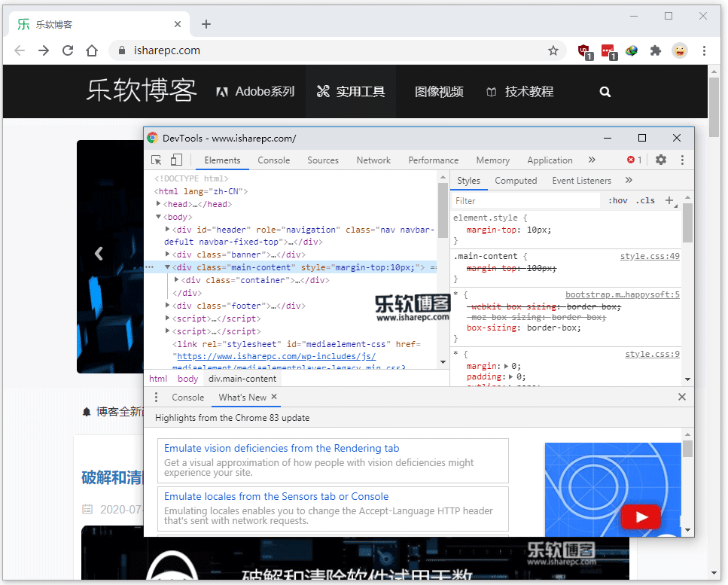
Task: Open the mediaelement stylesheet URL link
Action: pyautogui.click(x=277, y=356)
